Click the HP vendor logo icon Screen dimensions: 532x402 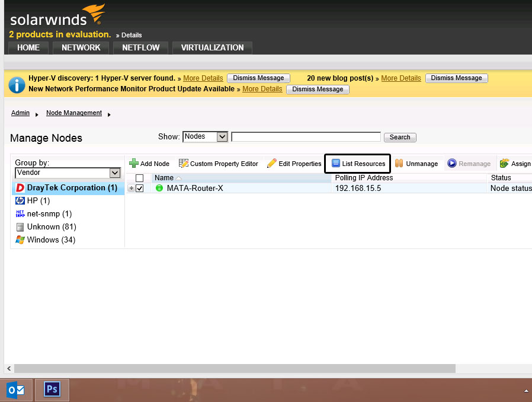pos(20,200)
